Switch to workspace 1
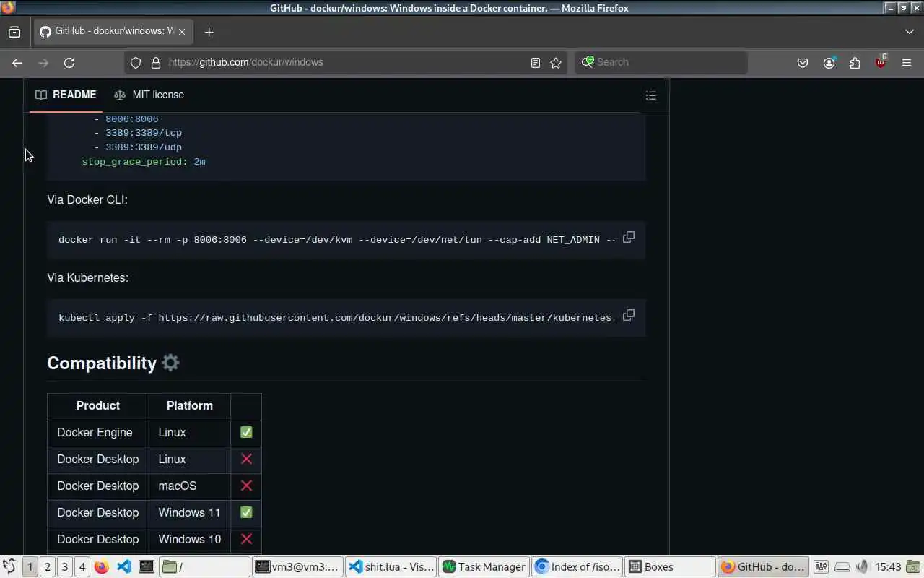The height and width of the screenshot is (578, 924). (30, 567)
